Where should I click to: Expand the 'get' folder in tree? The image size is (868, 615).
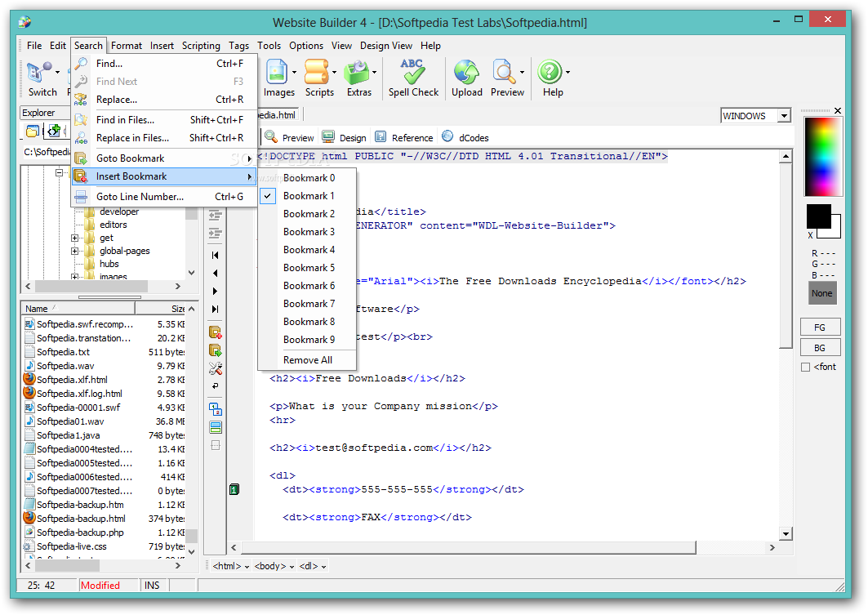tap(75, 238)
